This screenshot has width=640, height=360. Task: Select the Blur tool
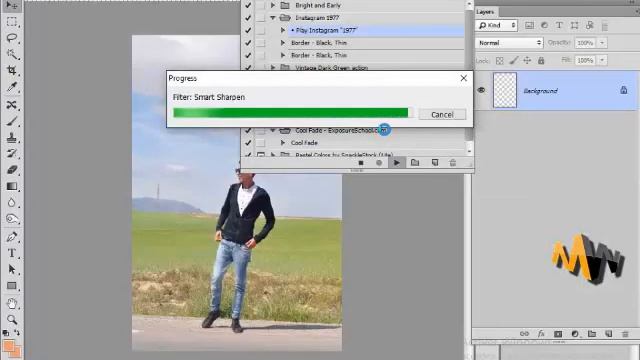tap(11, 202)
